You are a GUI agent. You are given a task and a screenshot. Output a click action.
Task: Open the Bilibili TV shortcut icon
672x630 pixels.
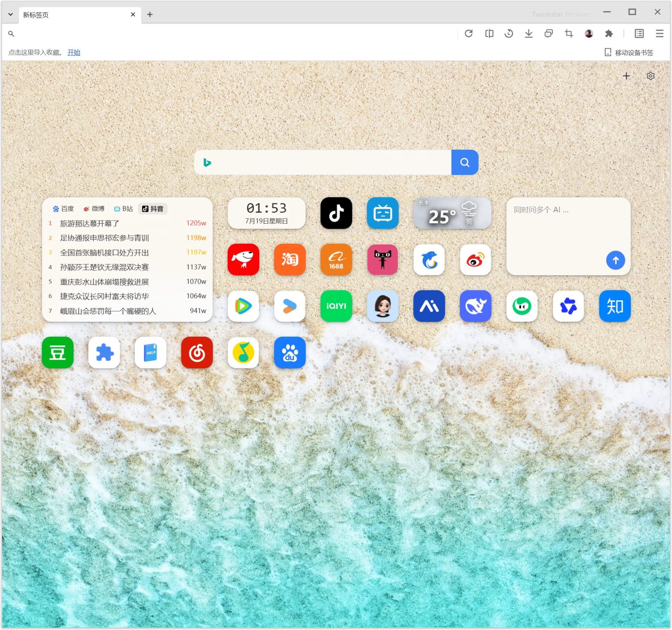tap(383, 213)
